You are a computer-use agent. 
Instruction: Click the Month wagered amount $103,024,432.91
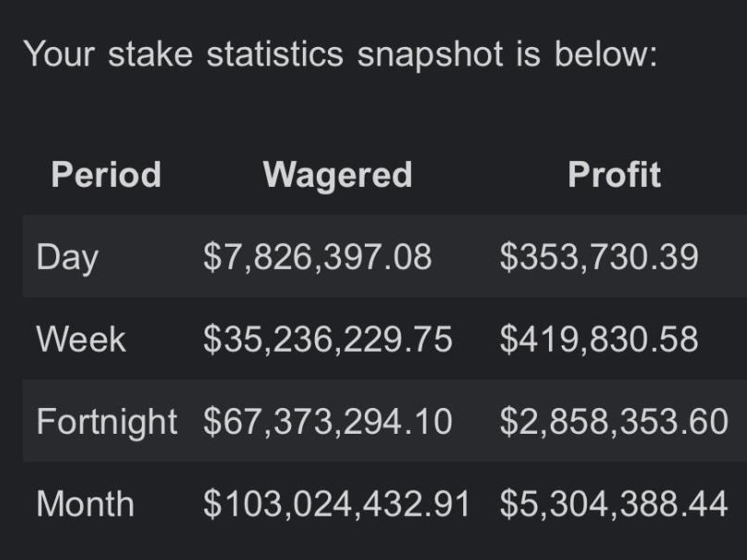point(337,505)
